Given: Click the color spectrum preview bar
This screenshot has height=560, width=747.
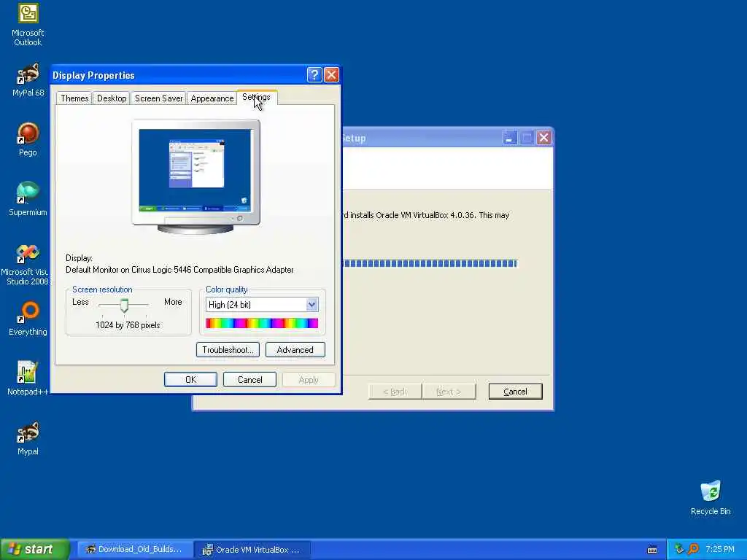Looking at the screenshot, I should 262,323.
